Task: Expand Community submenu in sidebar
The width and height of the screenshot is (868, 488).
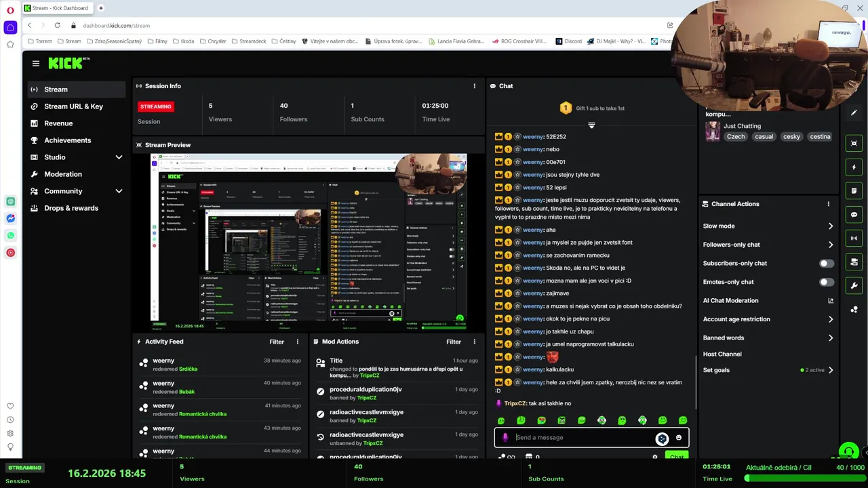Action: point(119,191)
